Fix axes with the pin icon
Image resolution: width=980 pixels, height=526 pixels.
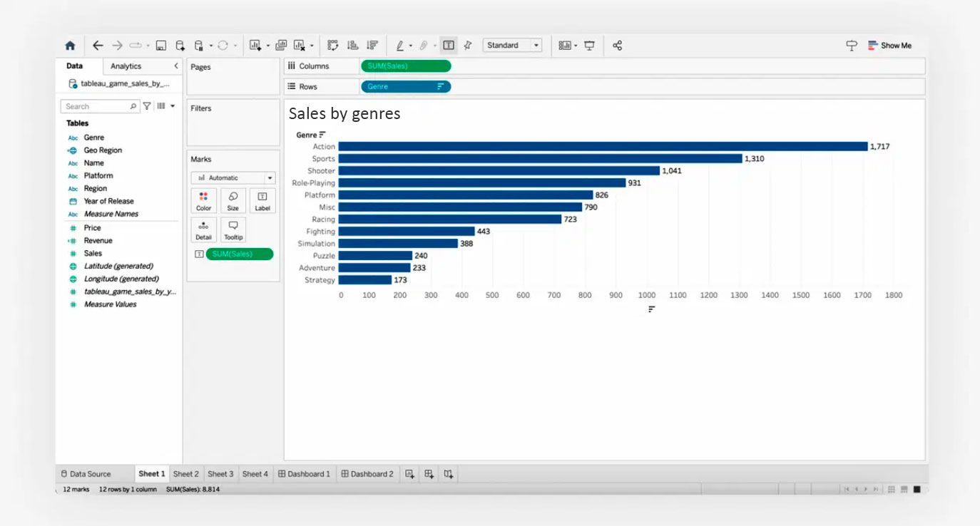click(x=468, y=46)
